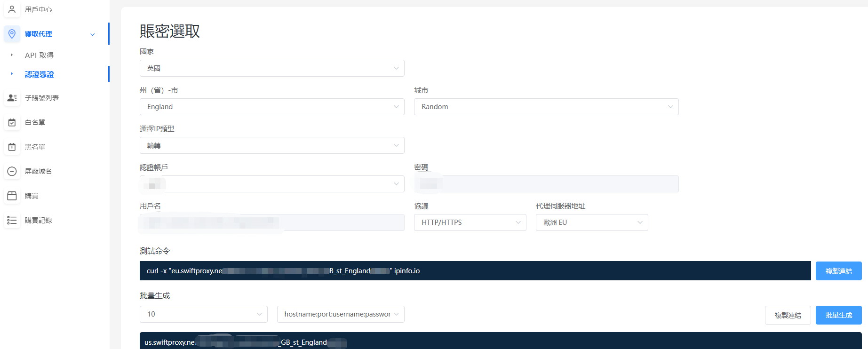
Task: Open the protocol dropdown HTTP/HTTPS
Action: (470, 222)
